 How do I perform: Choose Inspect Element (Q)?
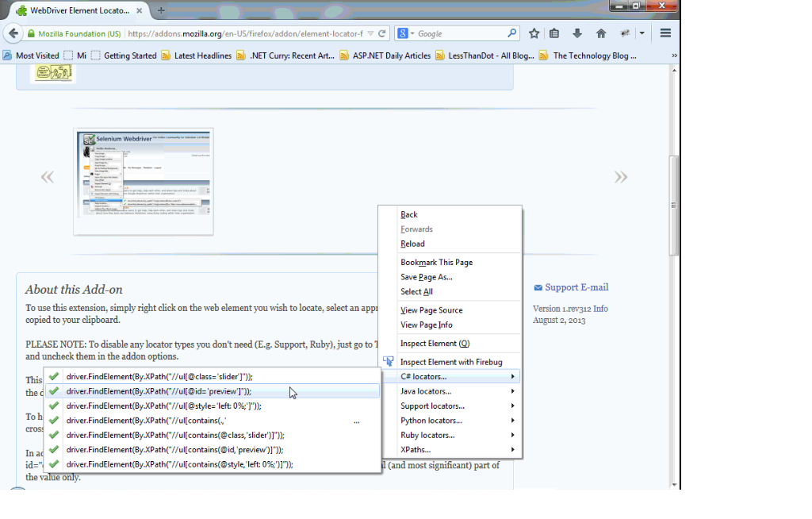450,344
